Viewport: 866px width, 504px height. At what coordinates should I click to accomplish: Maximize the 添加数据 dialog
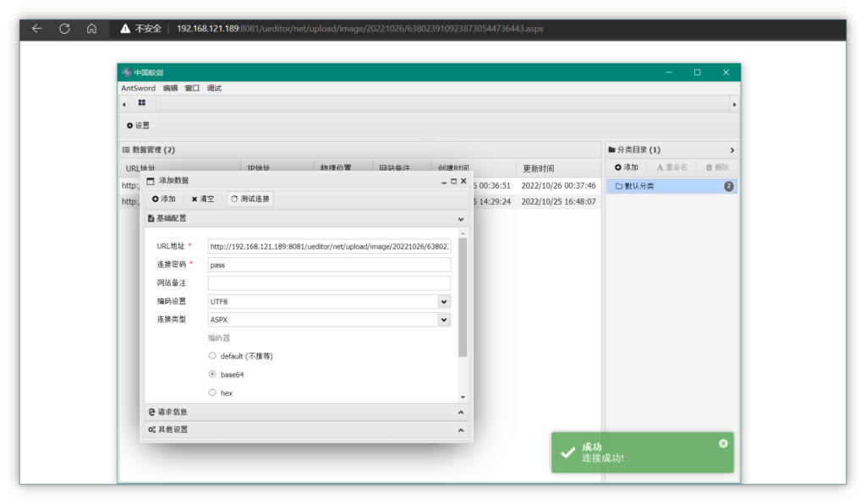(x=454, y=181)
